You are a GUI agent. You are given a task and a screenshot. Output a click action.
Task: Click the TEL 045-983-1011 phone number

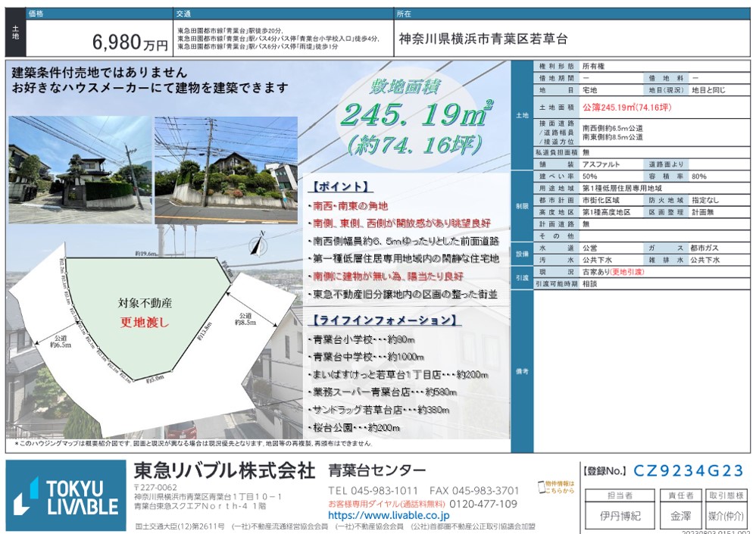pyautogui.click(x=373, y=491)
